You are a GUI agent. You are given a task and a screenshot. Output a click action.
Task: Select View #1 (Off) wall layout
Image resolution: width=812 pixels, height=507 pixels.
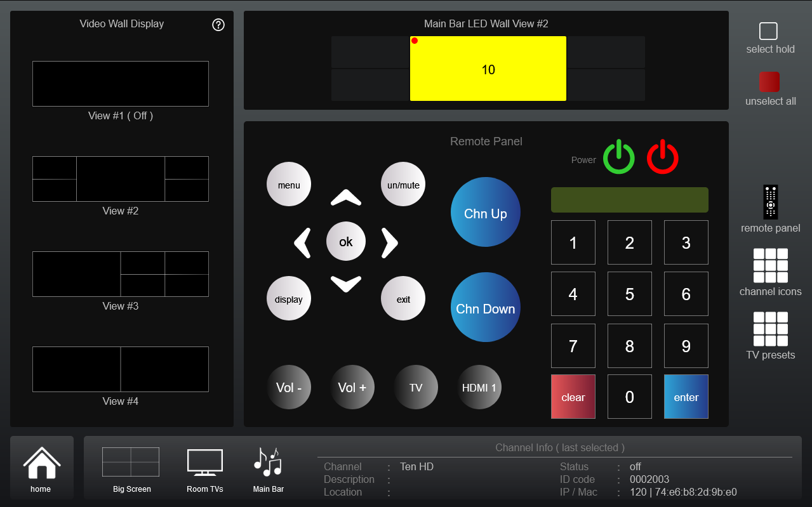pyautogui.click(x=121, y=84)
